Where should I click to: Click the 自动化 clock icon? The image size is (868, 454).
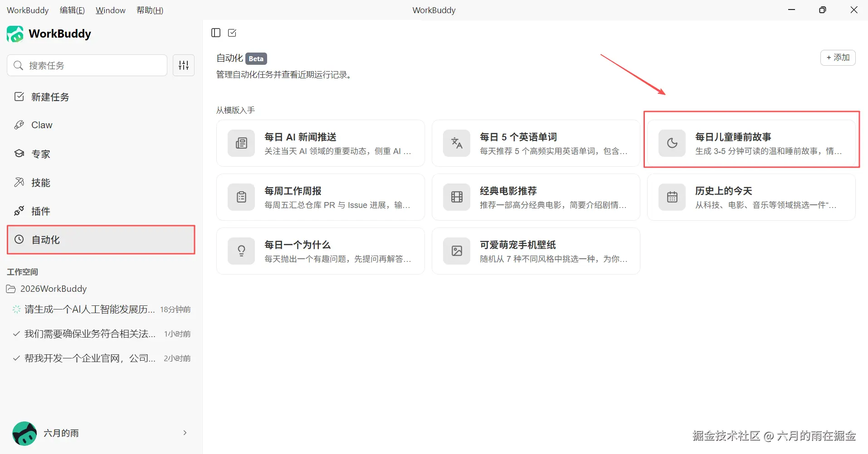click(19, 239)
